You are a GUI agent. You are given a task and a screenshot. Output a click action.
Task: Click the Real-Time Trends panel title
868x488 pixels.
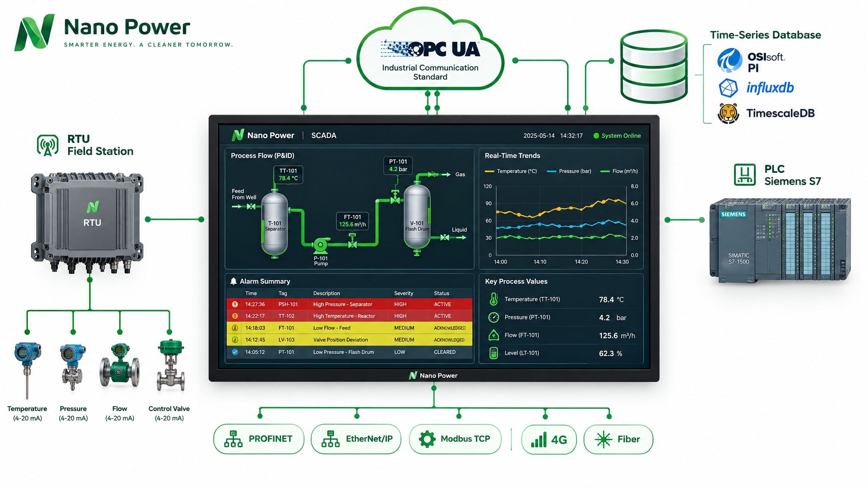[x=512, y=155]
